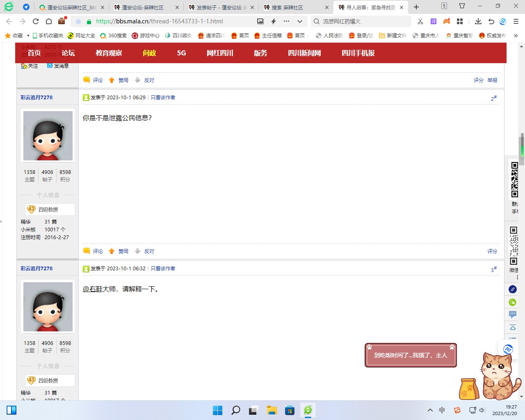Image resolution: width=525 pixels, height=420 pixels.
Task: Expand the bookmarks bar overflow chevron
Action: (x=516, y=36)
